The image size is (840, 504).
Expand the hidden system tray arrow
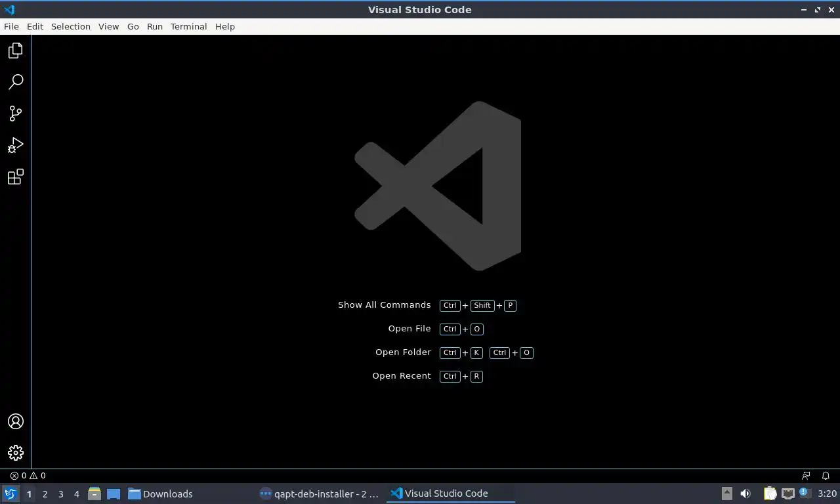click(x=727, y=493)
